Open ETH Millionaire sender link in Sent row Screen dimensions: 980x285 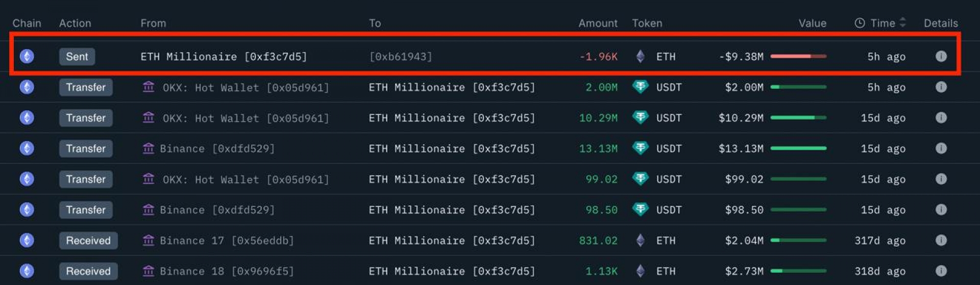[x=224, y=57]
